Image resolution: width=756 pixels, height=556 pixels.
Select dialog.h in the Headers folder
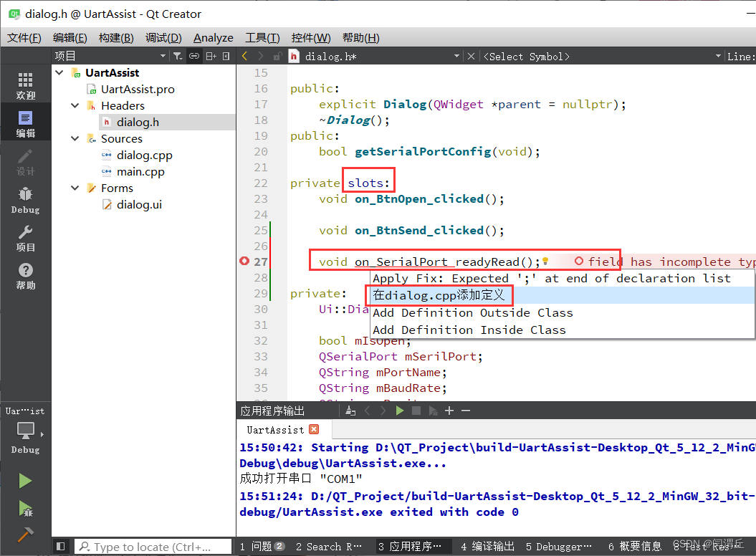coord(138,122)
